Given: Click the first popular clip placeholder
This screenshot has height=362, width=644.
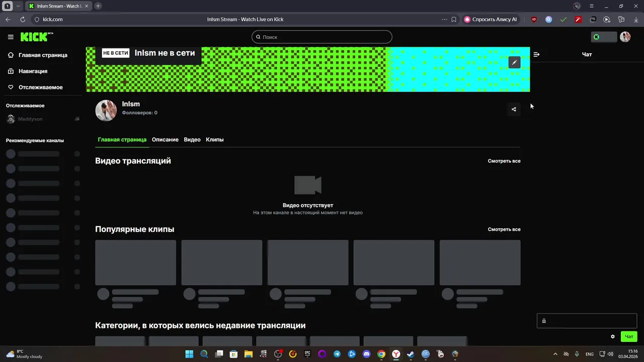Looking at the screenshot, I should [136, 262].
